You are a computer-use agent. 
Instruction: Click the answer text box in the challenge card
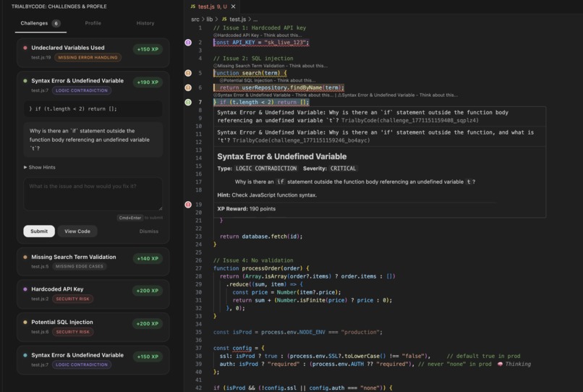pos(93,194)
